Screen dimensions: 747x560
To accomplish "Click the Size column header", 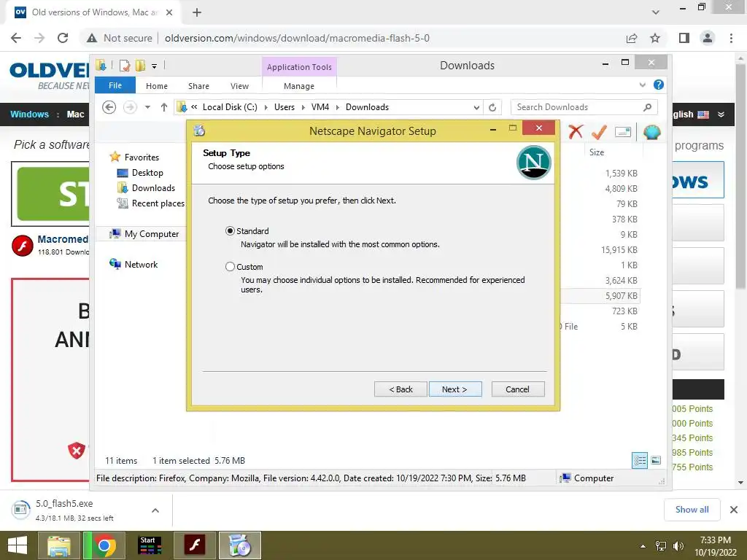I will pos(597,152).
